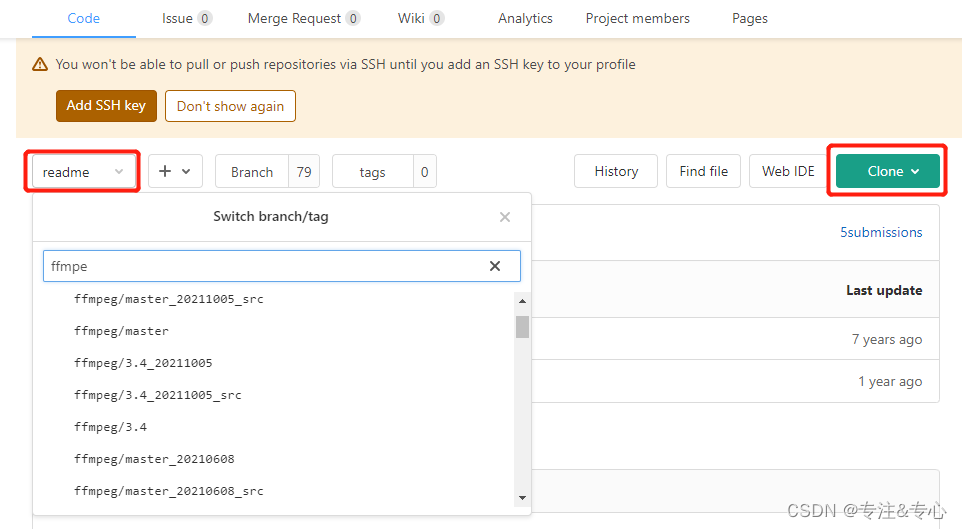Viewport: 962px width, 529px height.
Task: Select branch ffmpeg/master_20211005_src
Action: [x=169, y=299]
